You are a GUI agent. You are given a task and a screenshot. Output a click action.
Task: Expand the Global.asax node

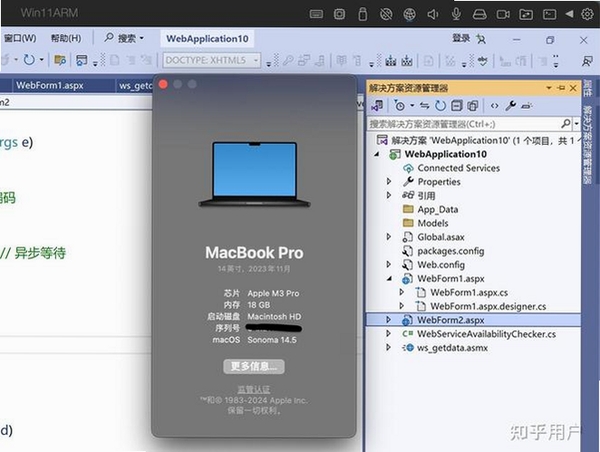[389, 237]
